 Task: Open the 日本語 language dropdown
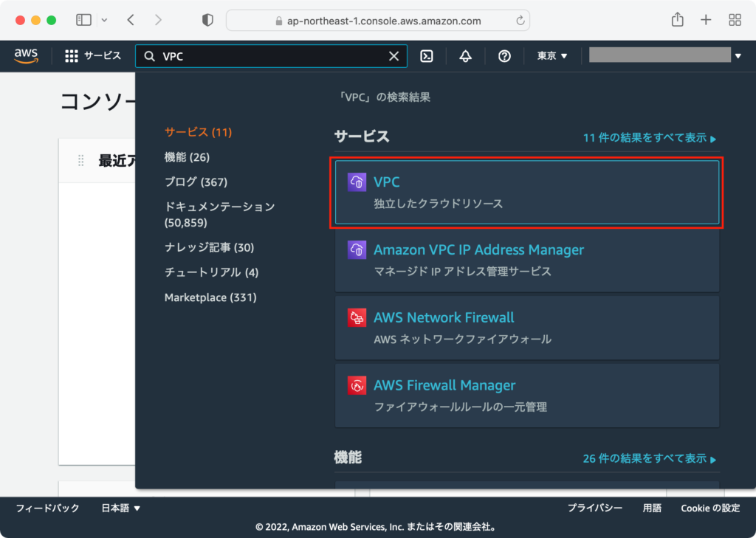(120, 508)
